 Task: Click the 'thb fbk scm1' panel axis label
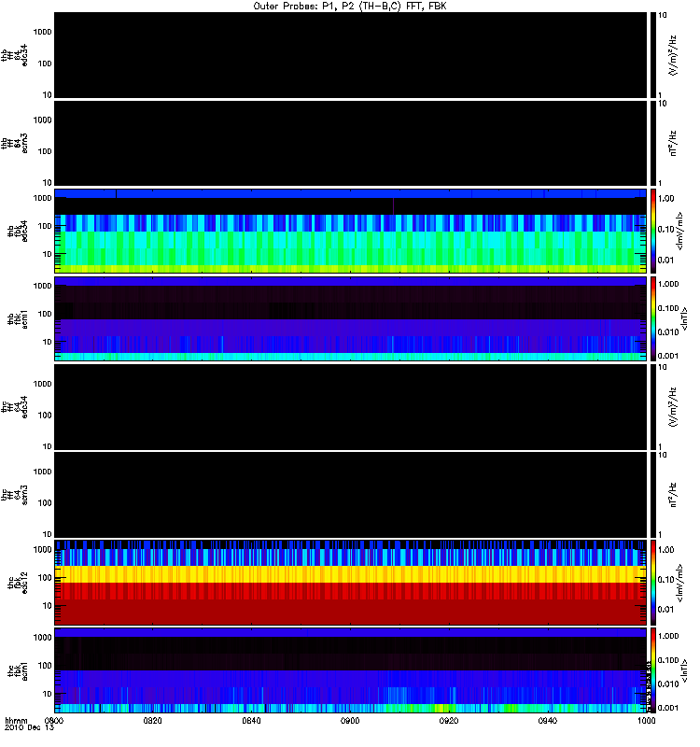[x=18, y=319]
